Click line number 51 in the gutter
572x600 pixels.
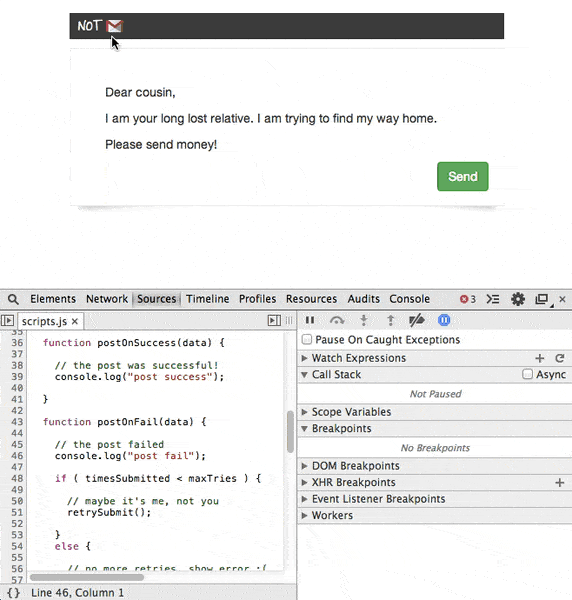point(17,512)
